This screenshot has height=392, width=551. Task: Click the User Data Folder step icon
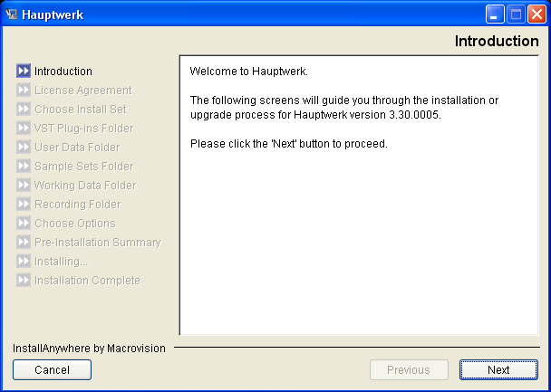[24, 147]
